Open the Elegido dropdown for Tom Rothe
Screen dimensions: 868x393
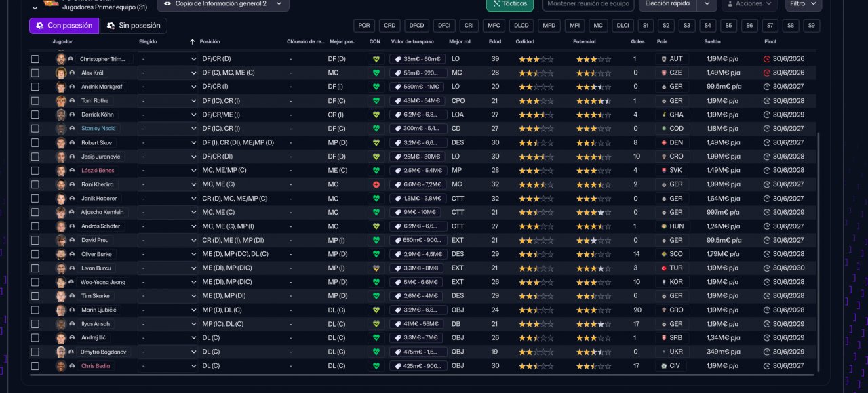point(168,101)
